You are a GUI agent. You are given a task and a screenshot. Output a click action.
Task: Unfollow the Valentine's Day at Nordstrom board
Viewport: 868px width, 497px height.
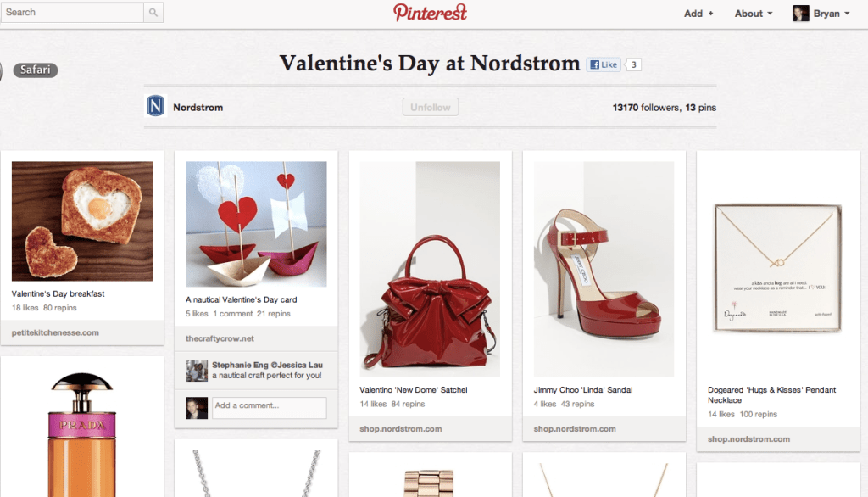430,106
